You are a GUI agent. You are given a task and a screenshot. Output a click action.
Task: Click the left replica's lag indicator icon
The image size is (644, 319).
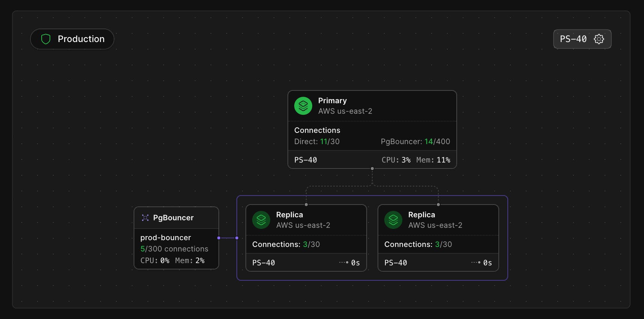tap(344, 262)
